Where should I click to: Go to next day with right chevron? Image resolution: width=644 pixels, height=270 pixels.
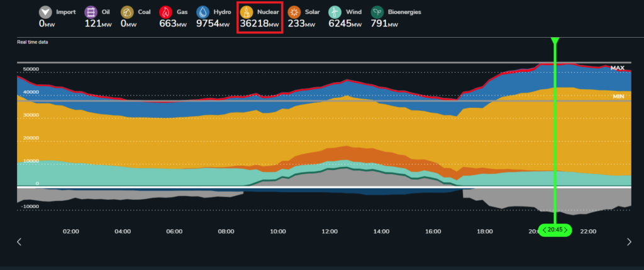click(x=629, y=242)
